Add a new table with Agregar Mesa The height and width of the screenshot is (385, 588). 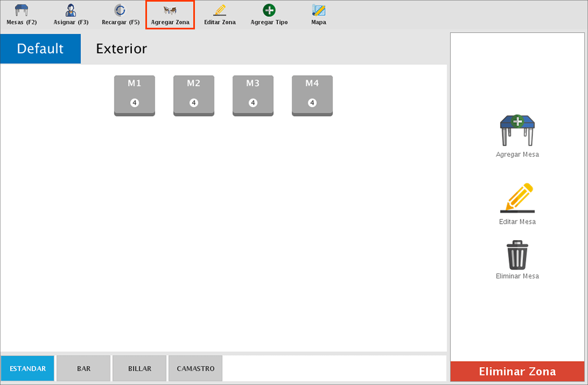click(x=517, y=131)
